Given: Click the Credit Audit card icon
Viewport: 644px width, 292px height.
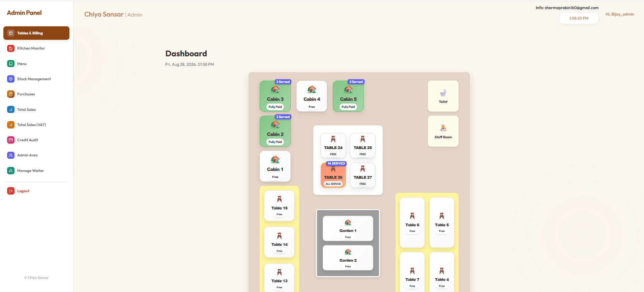Looking at the screenshot, I should coord(11,140).
